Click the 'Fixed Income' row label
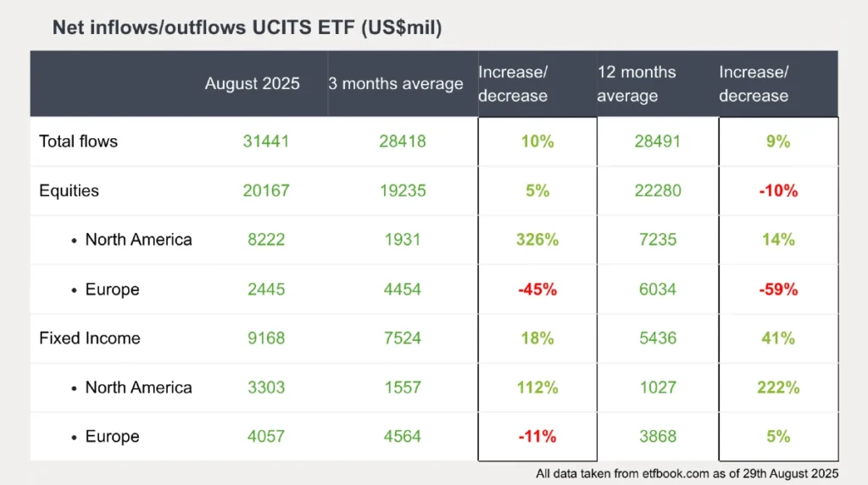Screen dimensions: 868x485 [89, 338]
